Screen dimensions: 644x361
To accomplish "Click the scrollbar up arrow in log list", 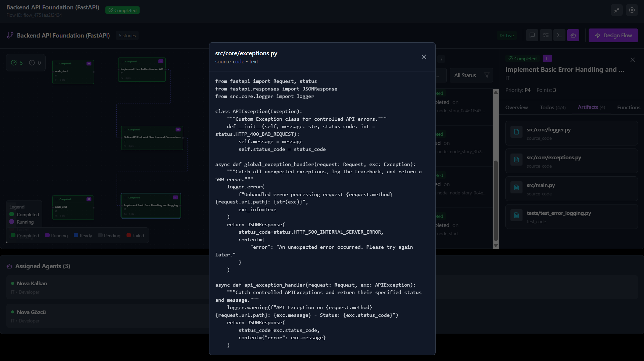I will point(496,92).
